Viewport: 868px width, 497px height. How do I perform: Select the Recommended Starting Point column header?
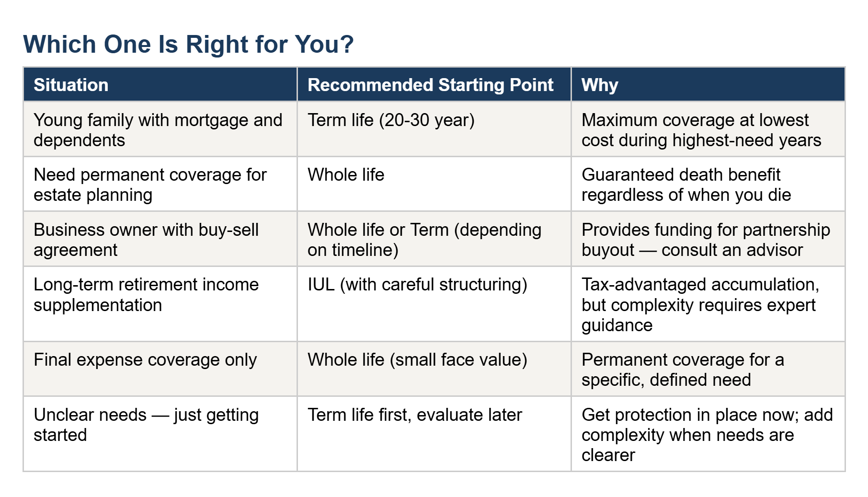[x=434, y=84]
